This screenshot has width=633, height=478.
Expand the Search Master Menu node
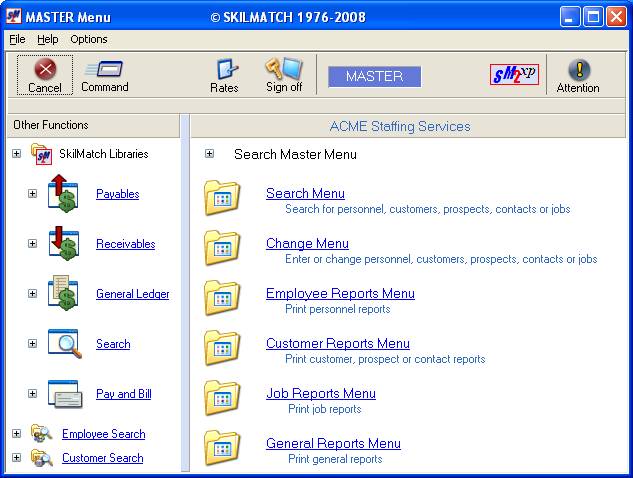(209, 154)
